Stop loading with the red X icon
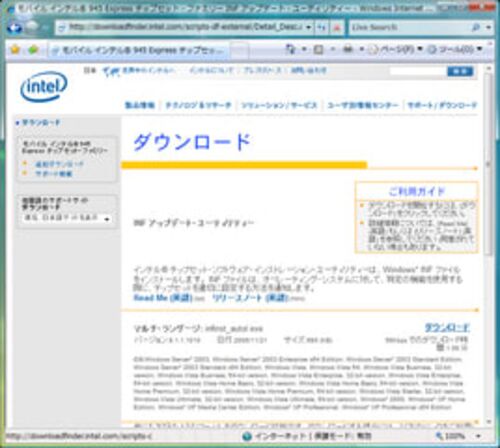This screenshot has width=500, height=448. click(337, 28)
